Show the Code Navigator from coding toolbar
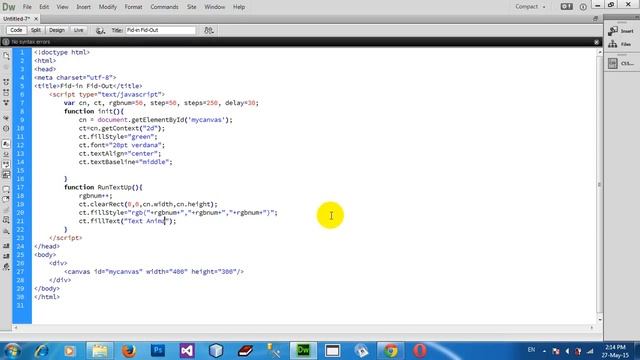640x360 pixels. coord(6,66)
